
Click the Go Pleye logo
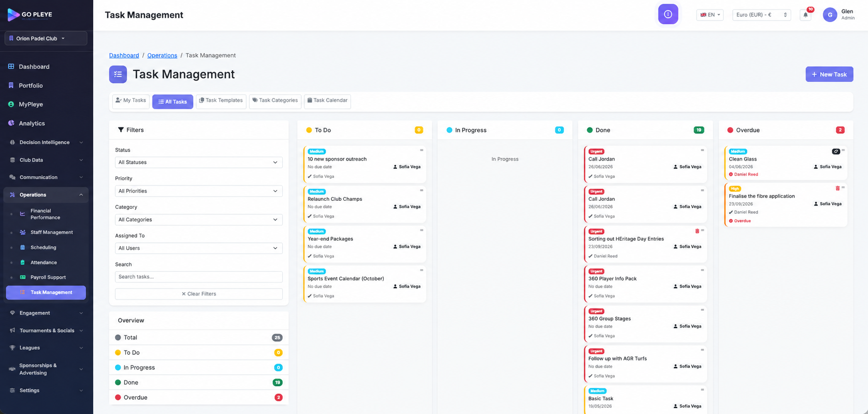coord(30,15)
